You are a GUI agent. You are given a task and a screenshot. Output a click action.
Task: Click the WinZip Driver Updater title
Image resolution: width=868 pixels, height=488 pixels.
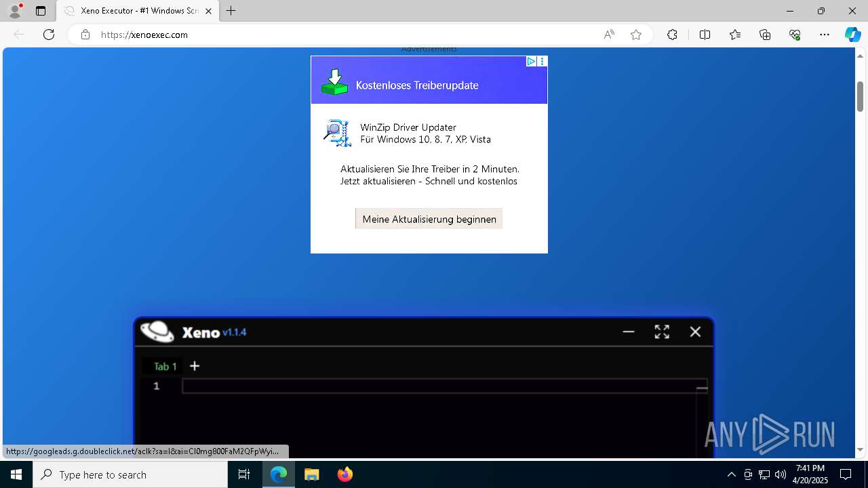[408, 127]
